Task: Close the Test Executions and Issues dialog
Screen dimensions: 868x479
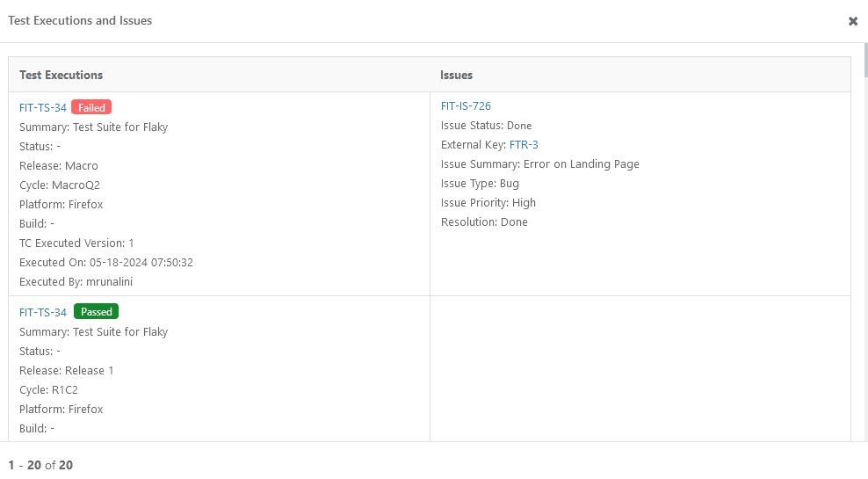Action: tap(852, 21)
